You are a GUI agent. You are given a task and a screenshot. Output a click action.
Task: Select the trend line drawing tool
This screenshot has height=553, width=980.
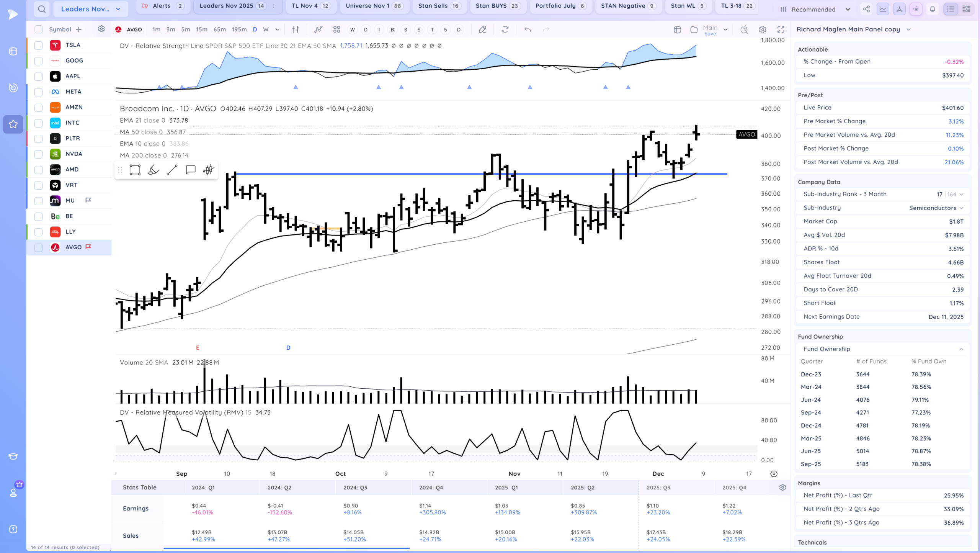tap(172, 170)
